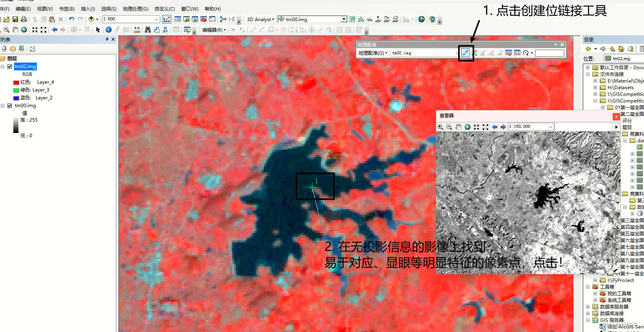Screen dimensions: 644x332
Task: Pin the table of contents panel
Action: pyautogui.click(x=107, y=39)
